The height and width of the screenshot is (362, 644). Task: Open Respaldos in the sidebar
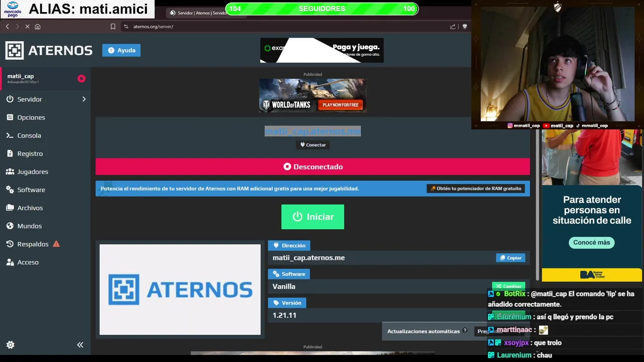33,244
